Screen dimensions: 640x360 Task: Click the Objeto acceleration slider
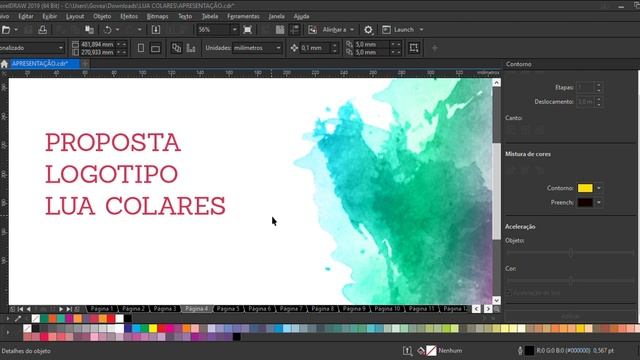coord(571,253)
